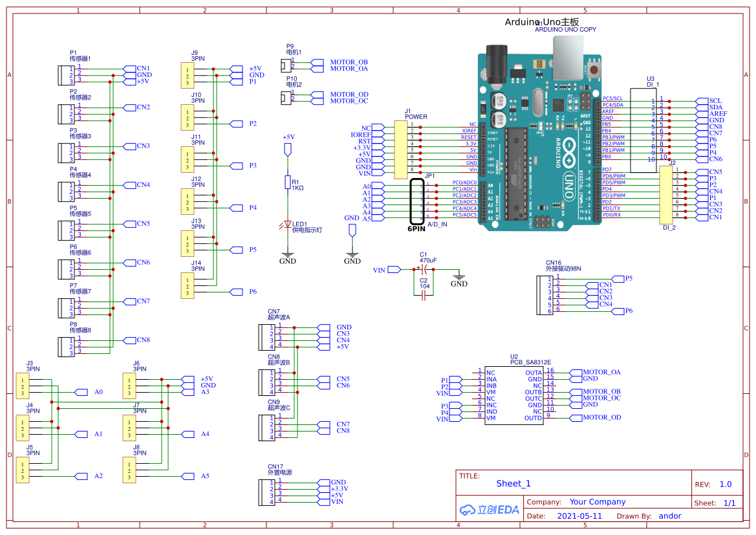
Task: Click the "SDA" net label
Action: point(715,107)
